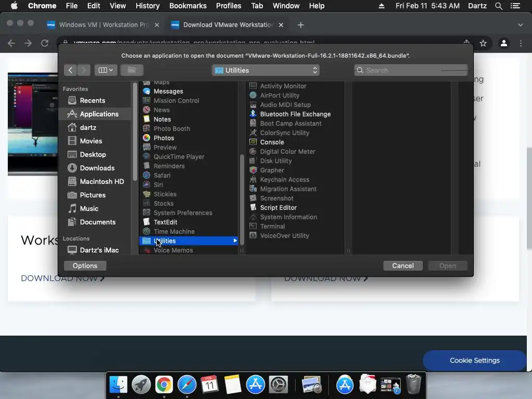Screen dimensions: 532x399
Task: Open Finder from the Dock
Action: [118, 385]
